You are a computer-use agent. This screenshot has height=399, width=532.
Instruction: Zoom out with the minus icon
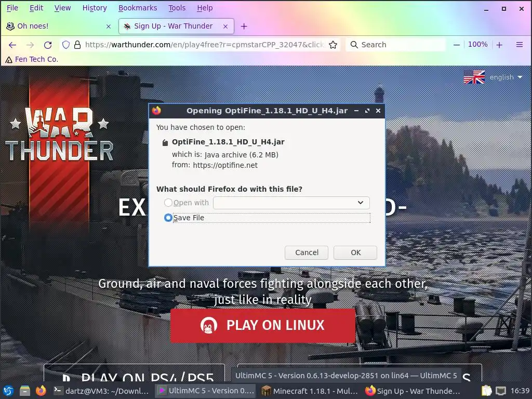457,45
